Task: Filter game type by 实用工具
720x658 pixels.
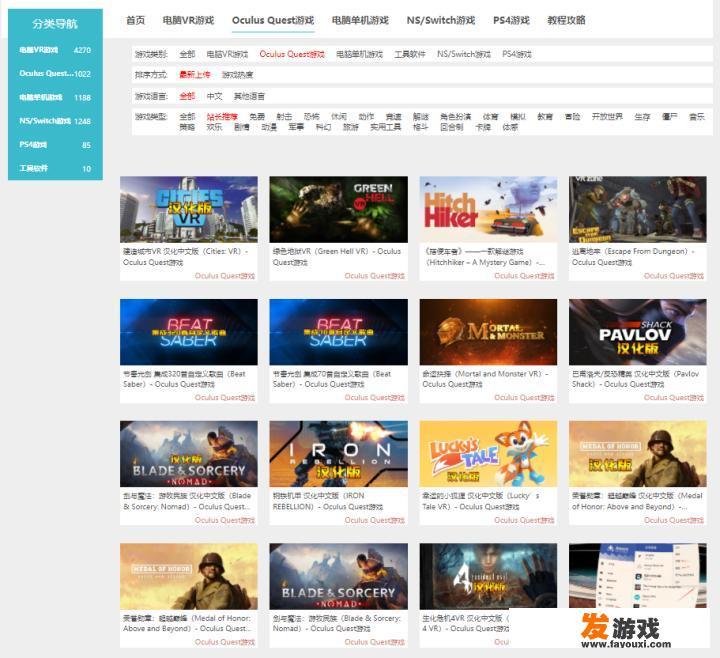Action: [x=386, y=127]
